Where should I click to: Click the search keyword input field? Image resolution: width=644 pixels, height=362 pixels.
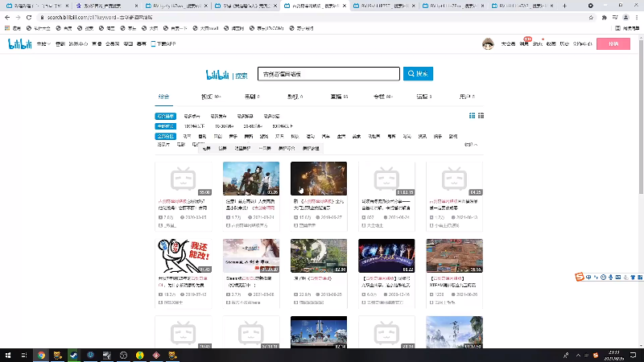[328, 74]
